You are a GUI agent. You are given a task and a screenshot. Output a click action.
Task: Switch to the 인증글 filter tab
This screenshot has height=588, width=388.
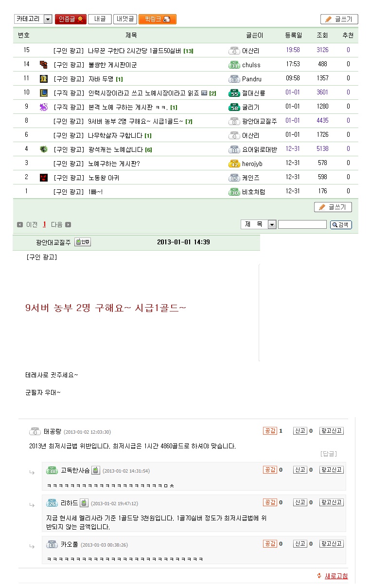tap(71, 19)
